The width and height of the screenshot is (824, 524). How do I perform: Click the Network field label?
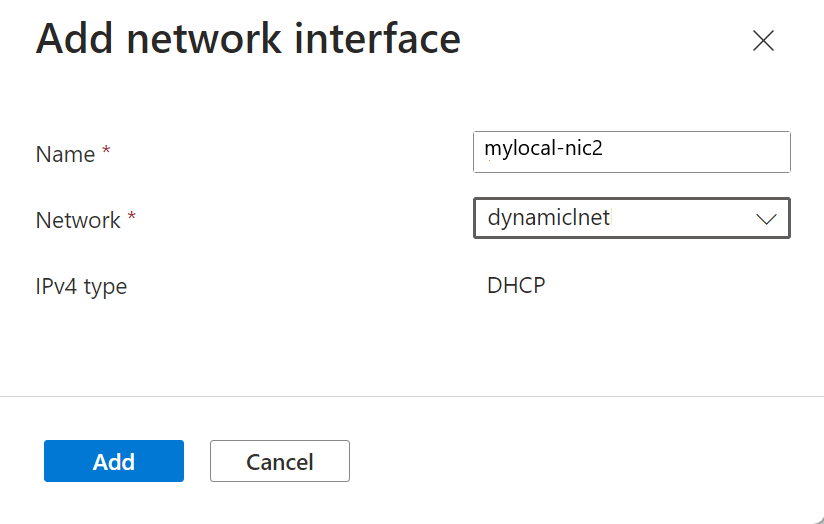78,220
